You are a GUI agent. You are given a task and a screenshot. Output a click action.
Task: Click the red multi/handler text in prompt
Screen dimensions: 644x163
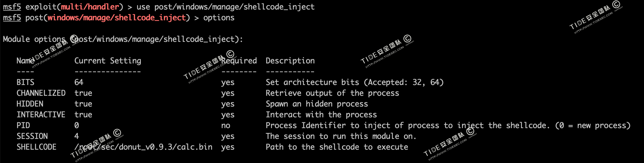click(90, 7)
